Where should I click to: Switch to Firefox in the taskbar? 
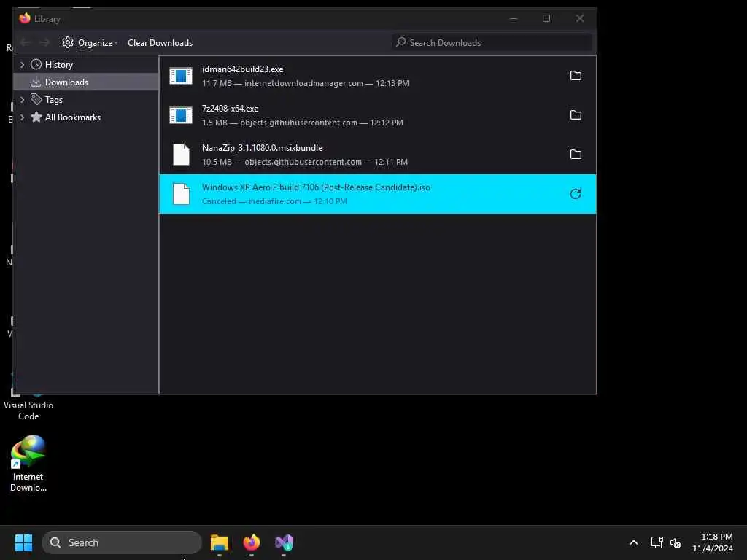(252, 542)
